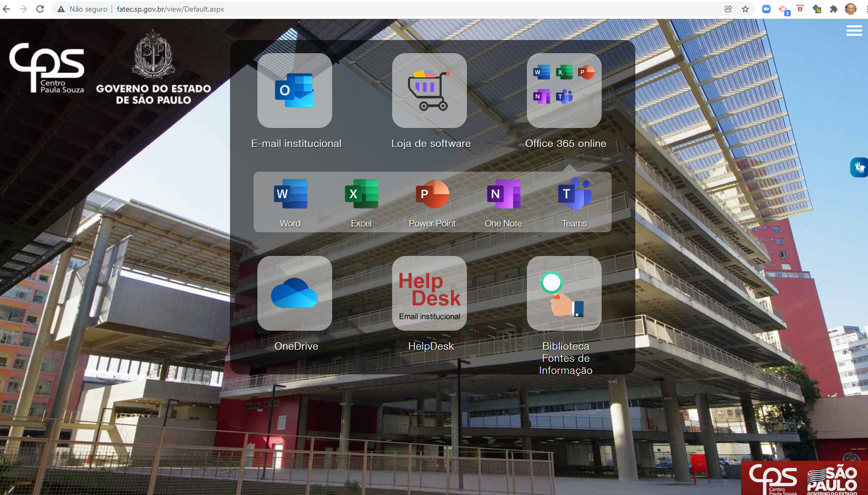Open the red shield browser extension icon

coord(800,8)
